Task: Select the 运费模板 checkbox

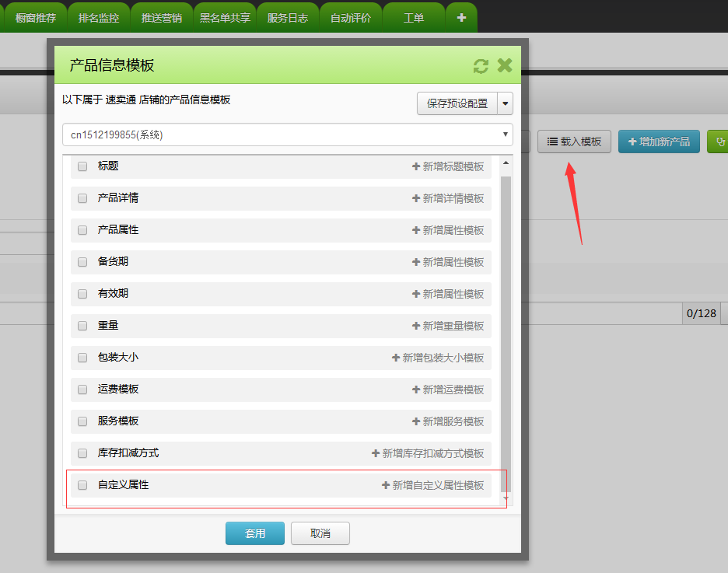Action: pyautogui.click(x=82, y=390)
